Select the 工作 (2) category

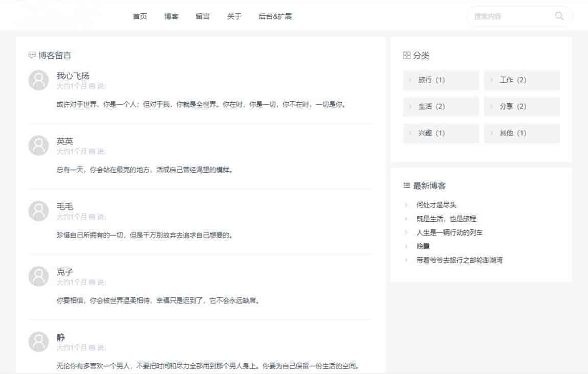pos(512,80)
